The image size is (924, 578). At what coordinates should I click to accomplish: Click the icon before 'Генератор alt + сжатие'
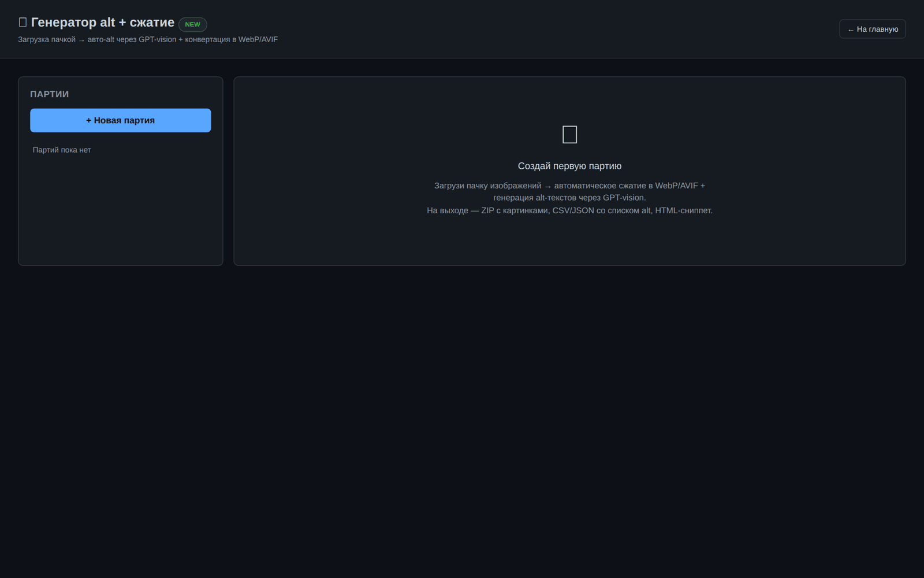tap(23, 23)
